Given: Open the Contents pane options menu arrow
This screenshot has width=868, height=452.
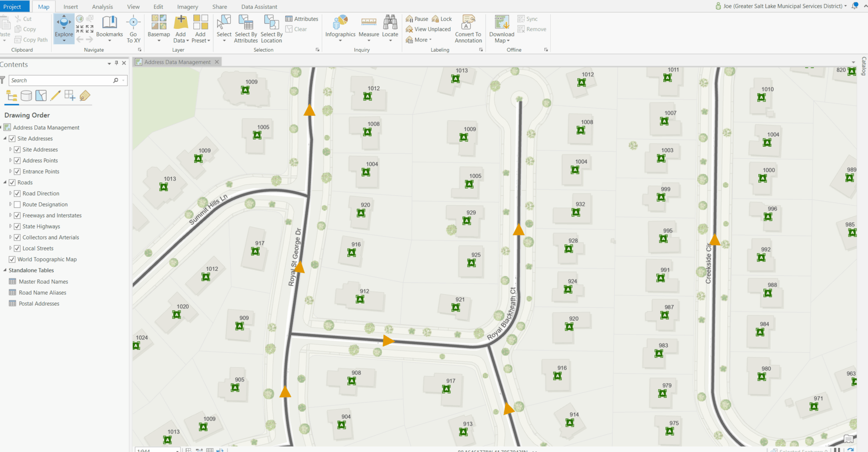Looking at the screenshot, I should [109, 64].
